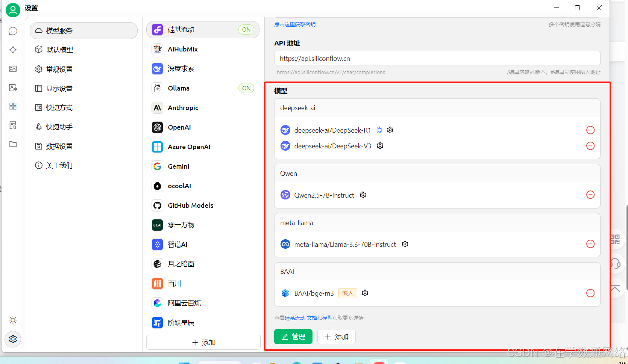Select 百川 provider
Image resolution: width=628 pixels, height=364 pixels.
203,284
